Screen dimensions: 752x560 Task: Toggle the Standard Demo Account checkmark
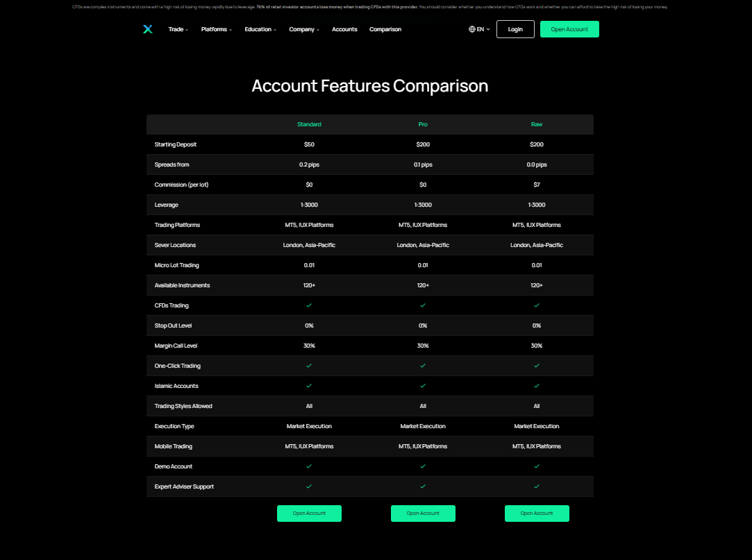tap(309, 466)
